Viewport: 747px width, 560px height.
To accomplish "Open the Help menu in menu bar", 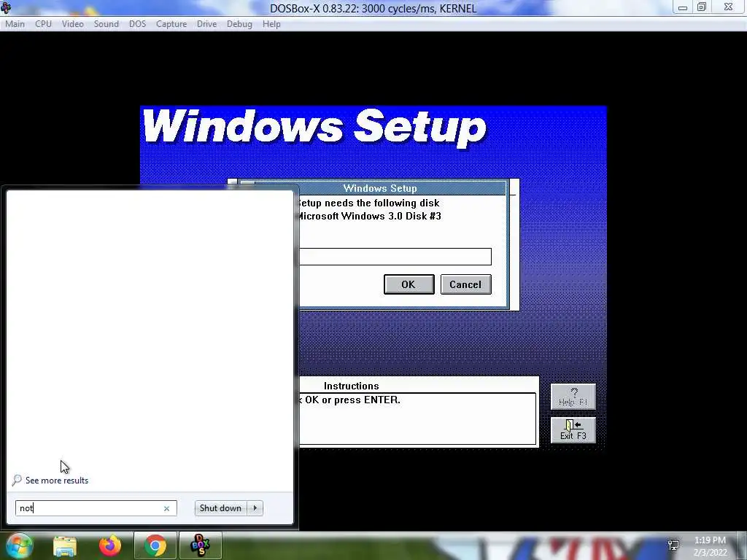I will (271, 24).
